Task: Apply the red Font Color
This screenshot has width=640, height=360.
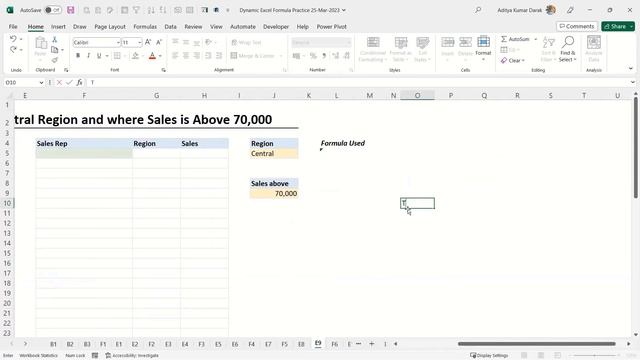Action: point(152,56)
